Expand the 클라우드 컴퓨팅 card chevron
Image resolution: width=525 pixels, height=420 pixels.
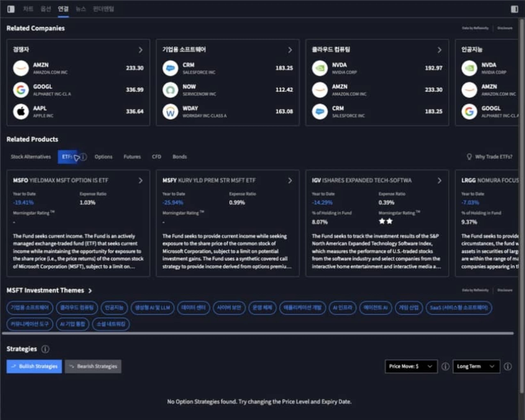click(439, 50)
